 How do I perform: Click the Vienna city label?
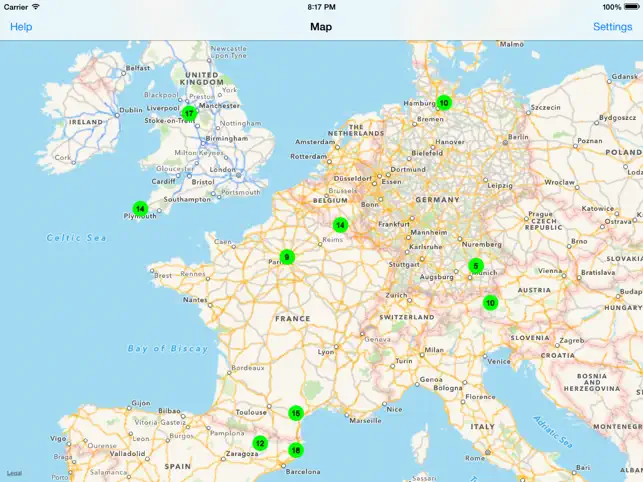coord(550,271)
